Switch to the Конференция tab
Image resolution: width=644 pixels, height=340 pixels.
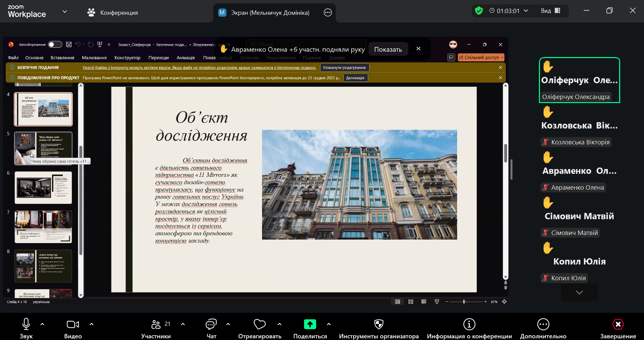coord(112,13)
